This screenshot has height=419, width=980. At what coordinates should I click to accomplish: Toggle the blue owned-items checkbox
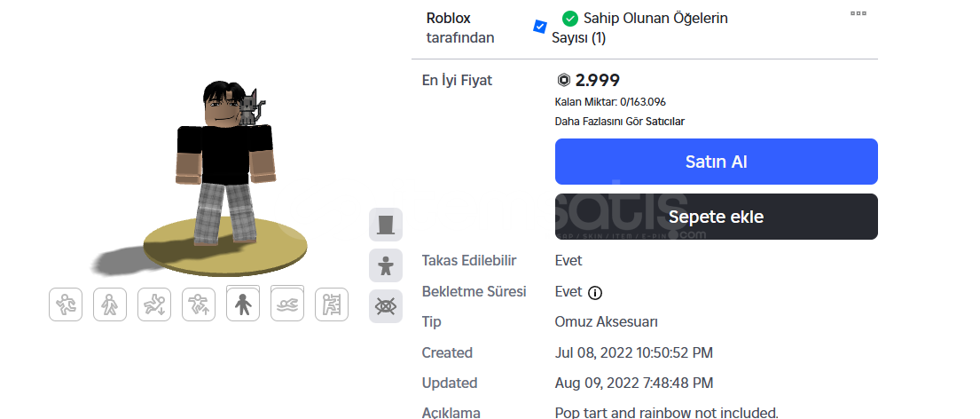[x=540, y=27]
